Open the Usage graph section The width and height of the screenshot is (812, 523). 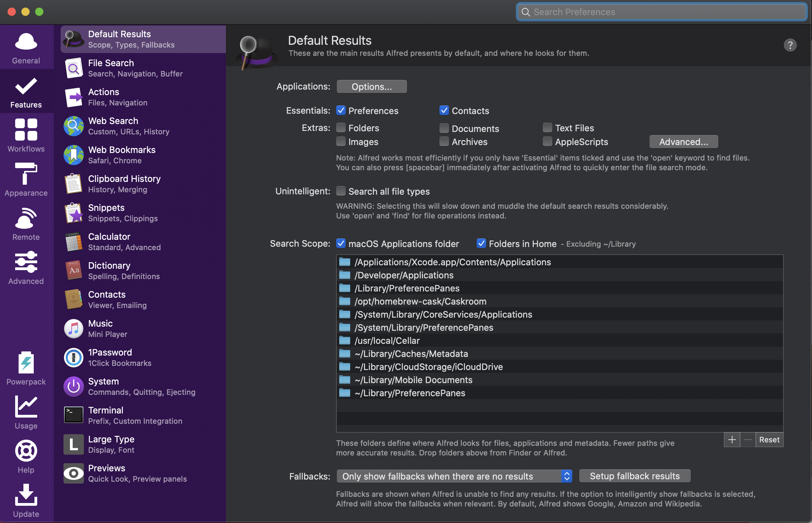click(x=26, y=412)
